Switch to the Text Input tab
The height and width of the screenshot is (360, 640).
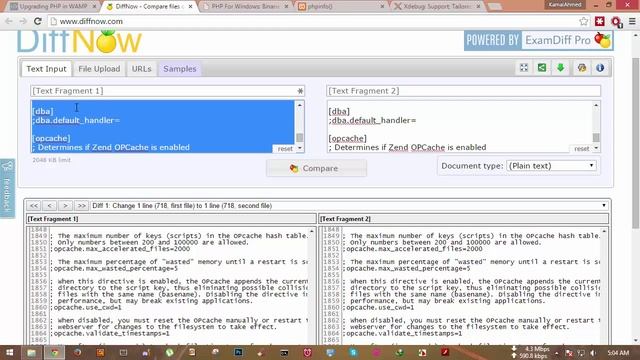tap(46, 69)
